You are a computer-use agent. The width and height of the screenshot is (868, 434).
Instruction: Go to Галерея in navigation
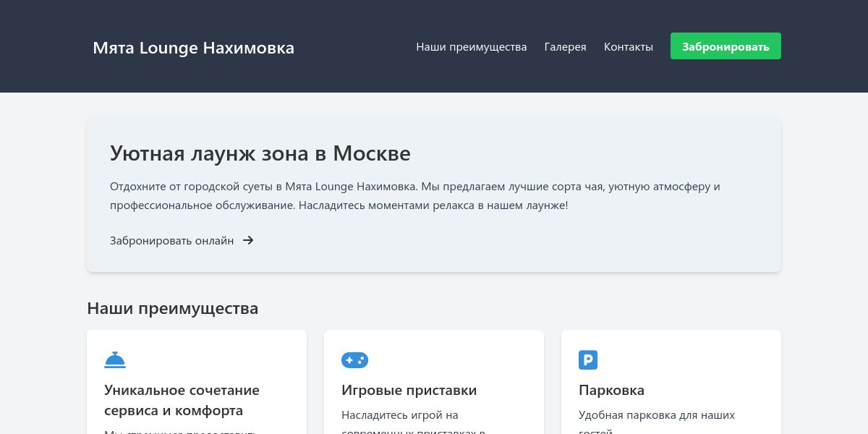[566, 47]
